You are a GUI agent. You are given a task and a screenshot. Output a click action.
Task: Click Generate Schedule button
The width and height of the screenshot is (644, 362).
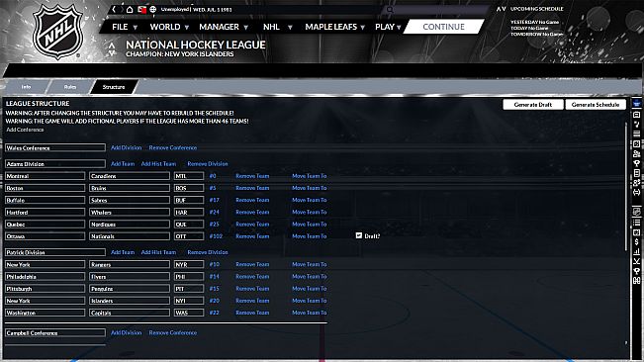pyautogui.click(x=596, y=105)
